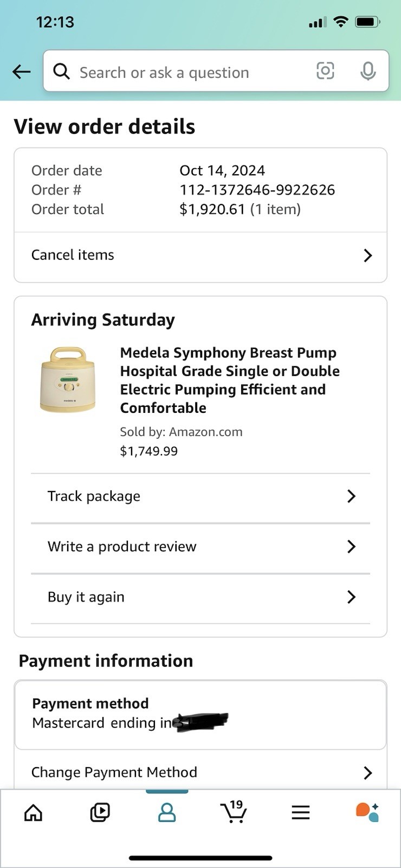Open the Inspire video feed icon
Viewport: 401px width, 868px height.
(100, 812)
